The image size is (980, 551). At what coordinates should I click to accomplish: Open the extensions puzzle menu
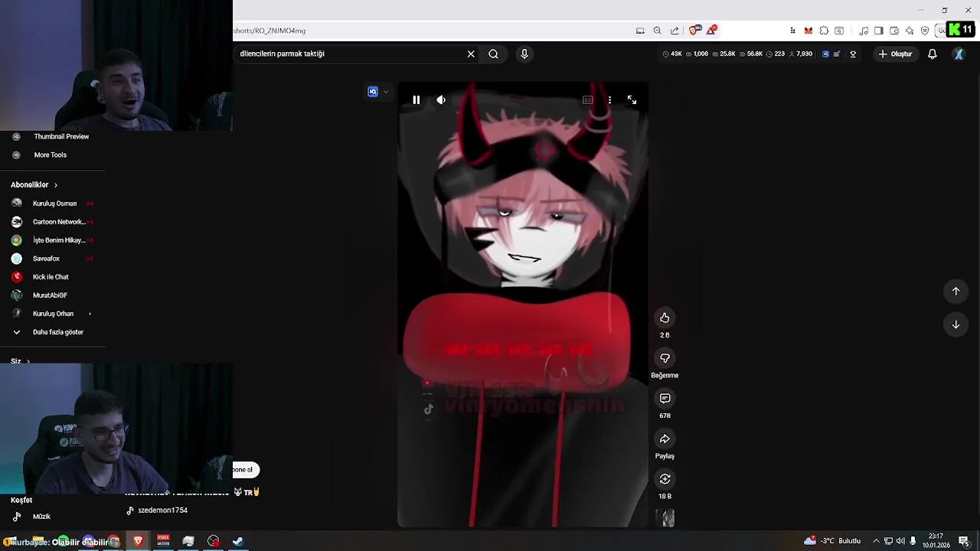[824, 31]
